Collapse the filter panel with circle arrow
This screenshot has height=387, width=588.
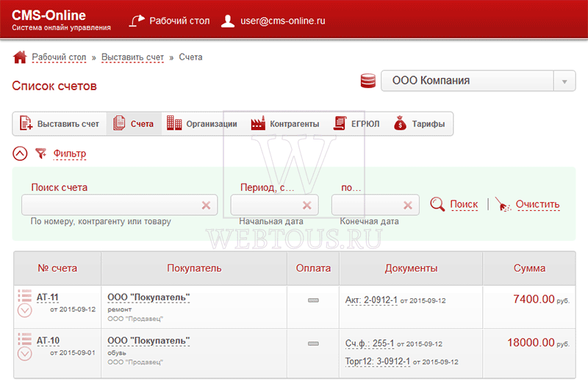20,153
